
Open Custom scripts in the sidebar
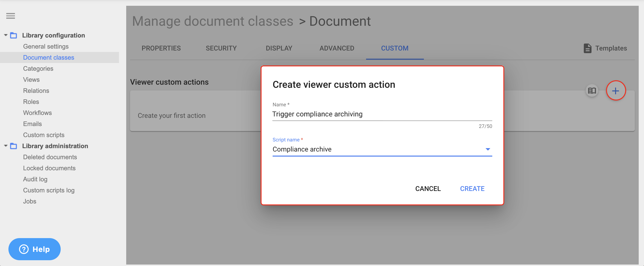coord(44,135)
